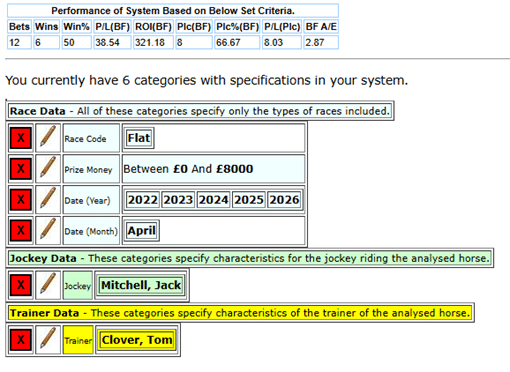Click the Trainer Data section header
The image size is (510, 372).
point(240,313)
